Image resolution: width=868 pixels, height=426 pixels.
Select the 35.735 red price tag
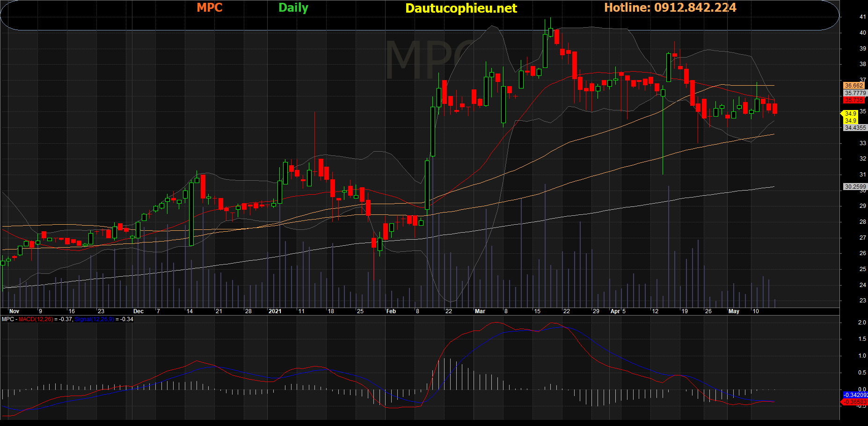854,100
